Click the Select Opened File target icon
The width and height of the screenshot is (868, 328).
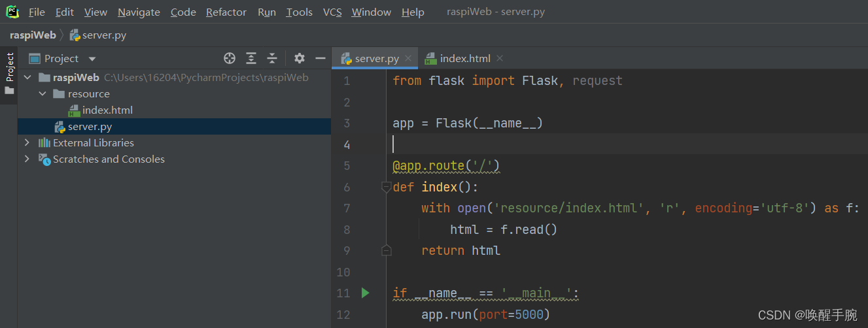click(230, 58)
